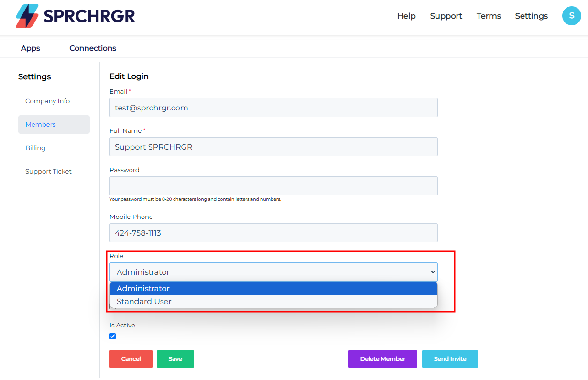Click the green Save button
The width and height of the screenshot is (588, 380).
pos(175,359)
